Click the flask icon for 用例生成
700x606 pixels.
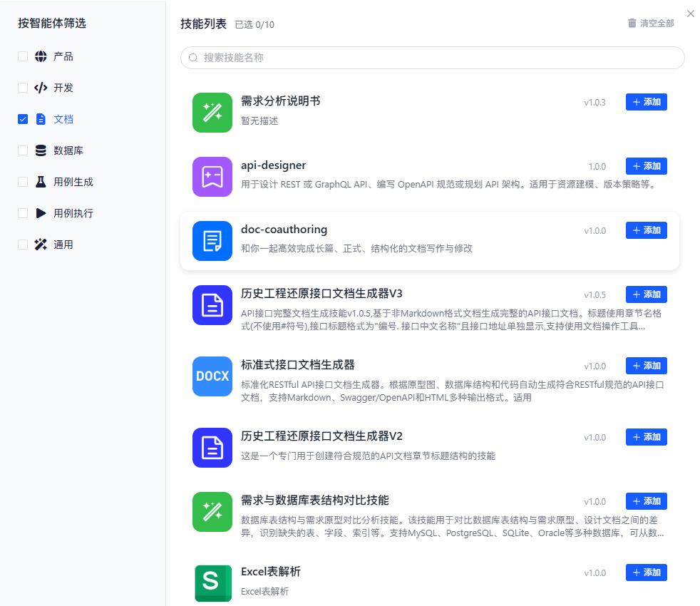point(41,182)
